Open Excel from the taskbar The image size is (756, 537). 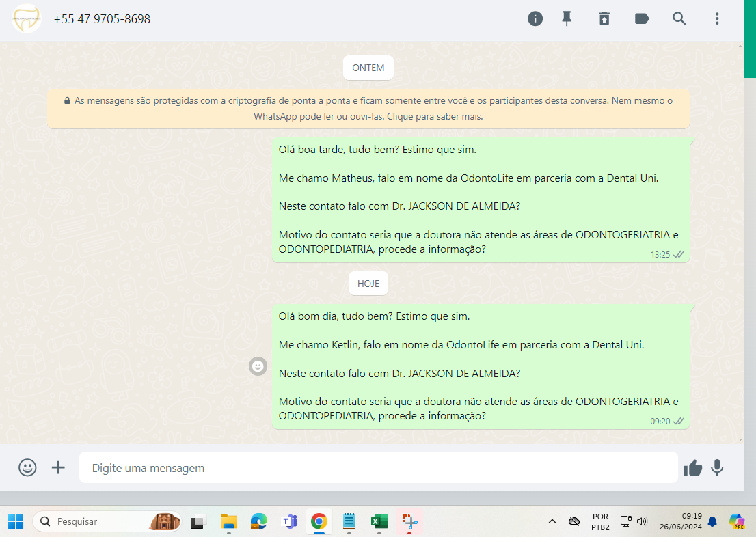[x=379, y=521]
